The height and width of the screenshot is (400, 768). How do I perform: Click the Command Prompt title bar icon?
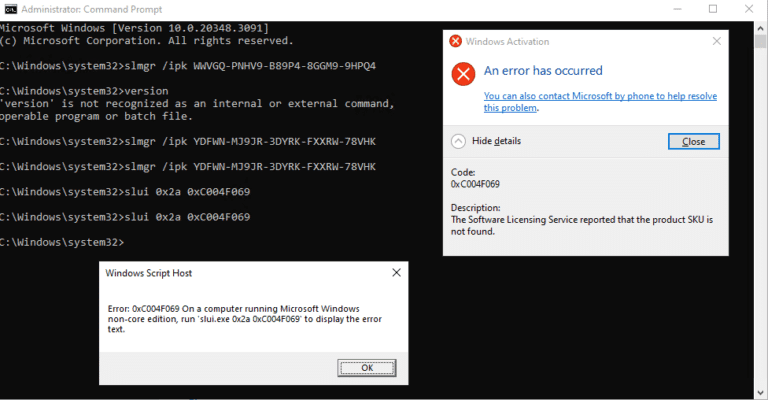(x=10, y=9)
